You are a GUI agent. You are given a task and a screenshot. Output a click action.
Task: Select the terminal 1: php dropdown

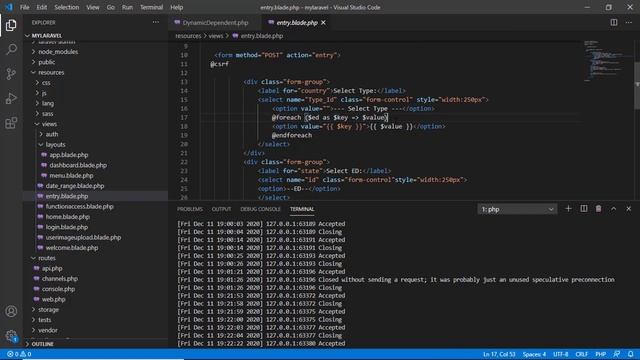click(517, 209)
